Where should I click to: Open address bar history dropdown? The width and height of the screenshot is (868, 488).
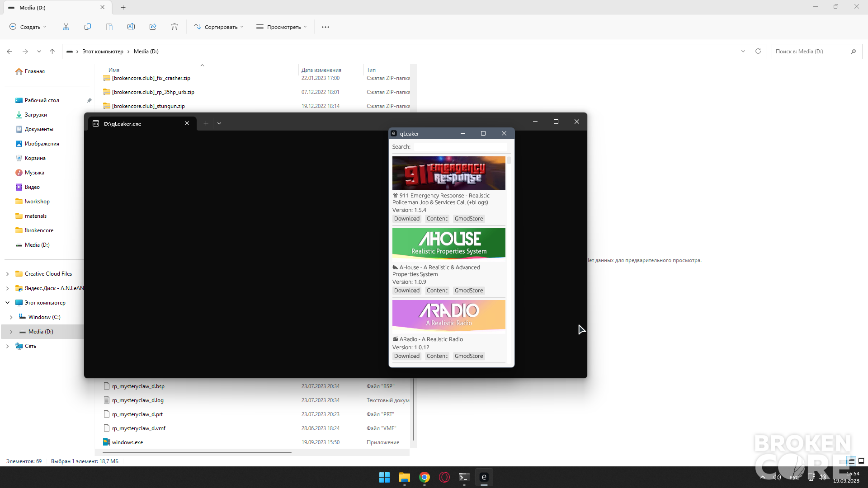[743, 51]
